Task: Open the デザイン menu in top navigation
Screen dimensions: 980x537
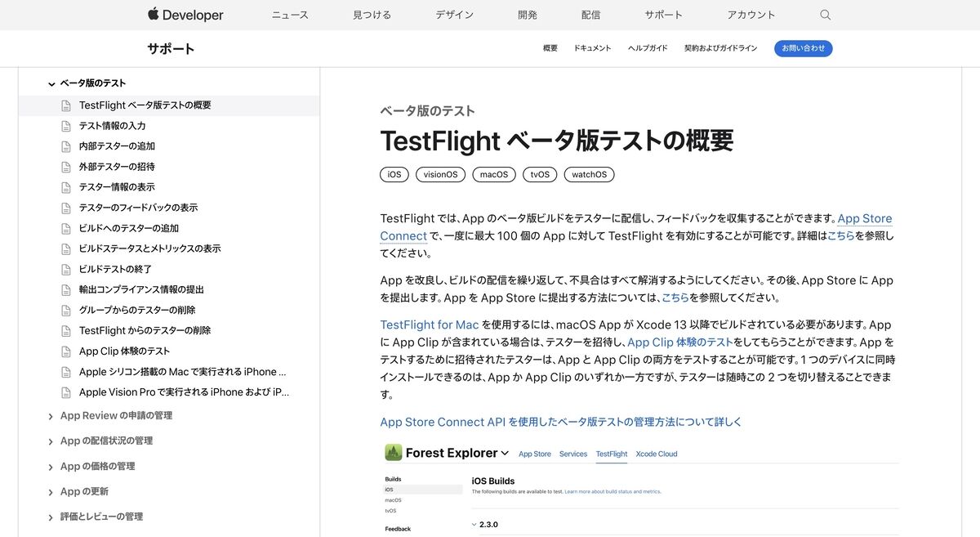Action: tap(455, 15)
